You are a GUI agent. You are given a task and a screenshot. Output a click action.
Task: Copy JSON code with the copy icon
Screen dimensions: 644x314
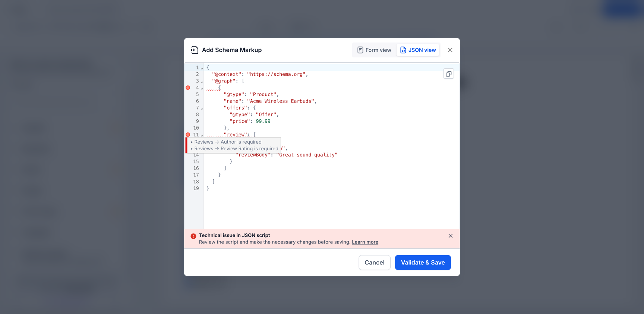pos(449,74)
